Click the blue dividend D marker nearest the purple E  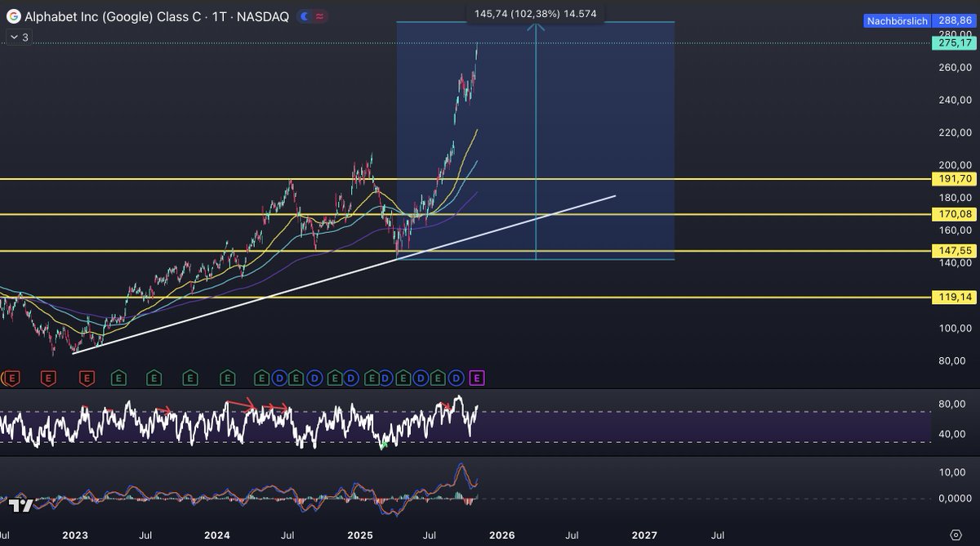tap(457, 377)
